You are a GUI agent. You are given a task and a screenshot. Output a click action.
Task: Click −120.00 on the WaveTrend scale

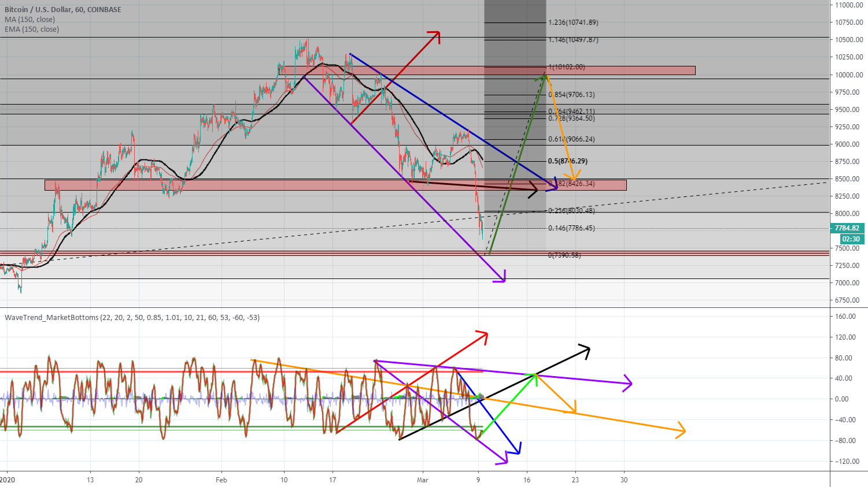846,462
